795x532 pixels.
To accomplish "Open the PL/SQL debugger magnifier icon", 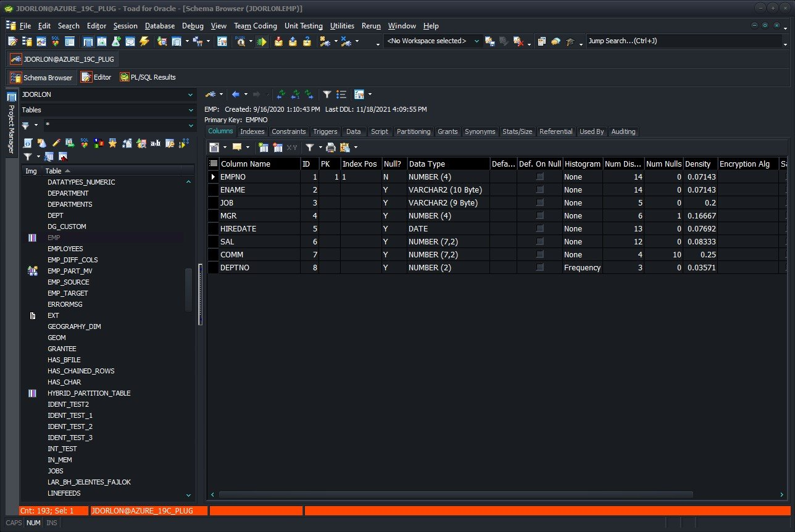I will coord(239,41).
